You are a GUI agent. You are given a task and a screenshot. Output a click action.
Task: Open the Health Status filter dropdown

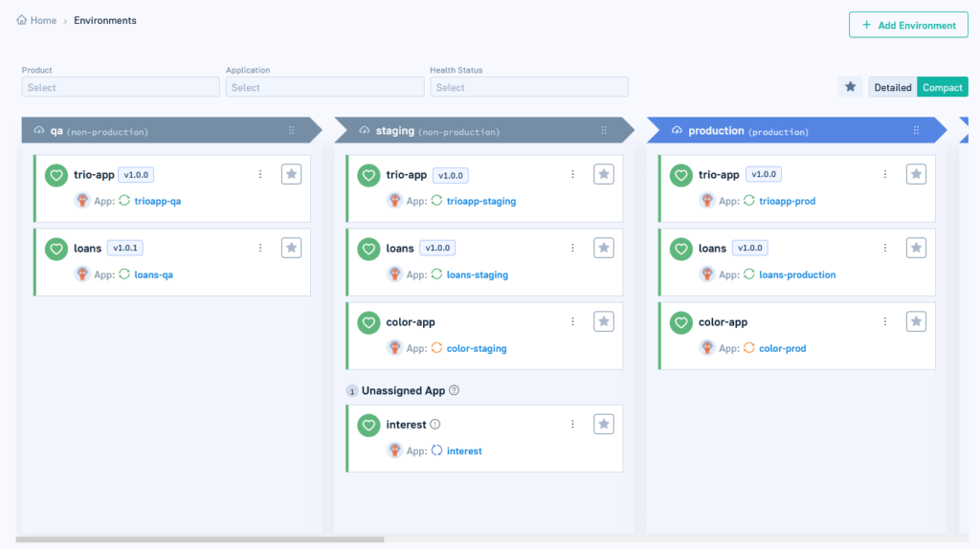528,87
